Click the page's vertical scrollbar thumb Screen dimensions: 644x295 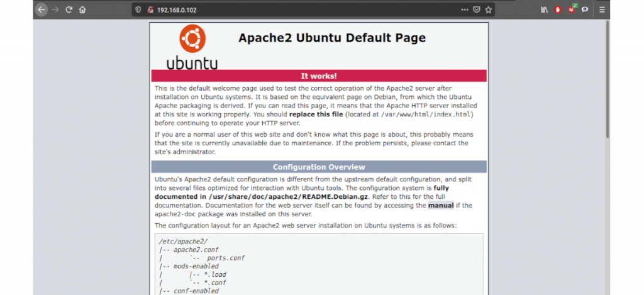[x=607, y=79]
